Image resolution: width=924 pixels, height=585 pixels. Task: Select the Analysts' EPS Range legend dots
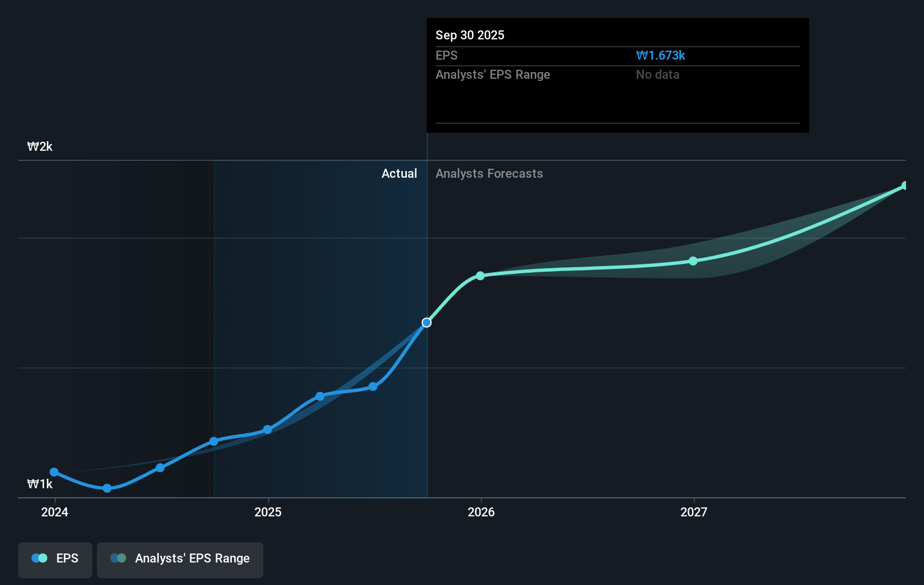118,557
